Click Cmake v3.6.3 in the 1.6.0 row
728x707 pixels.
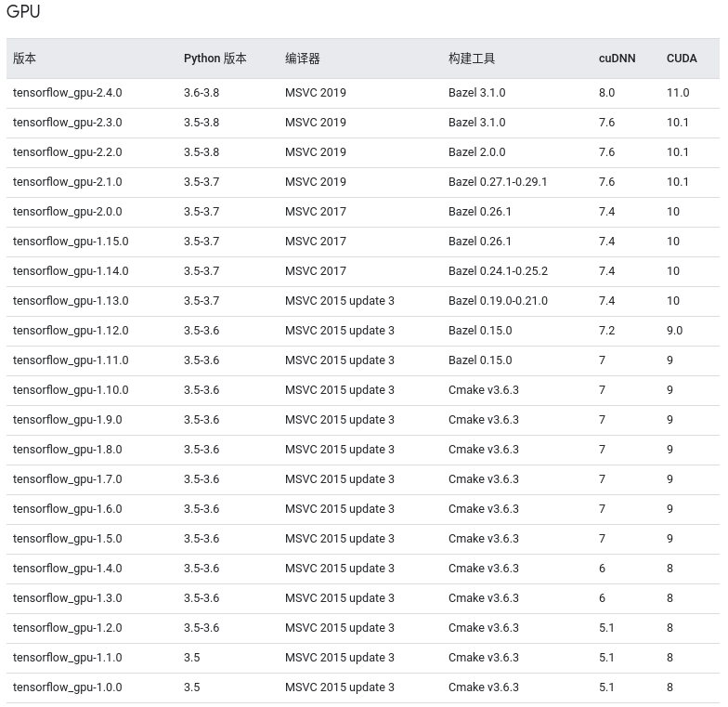(x=483, y=509)
